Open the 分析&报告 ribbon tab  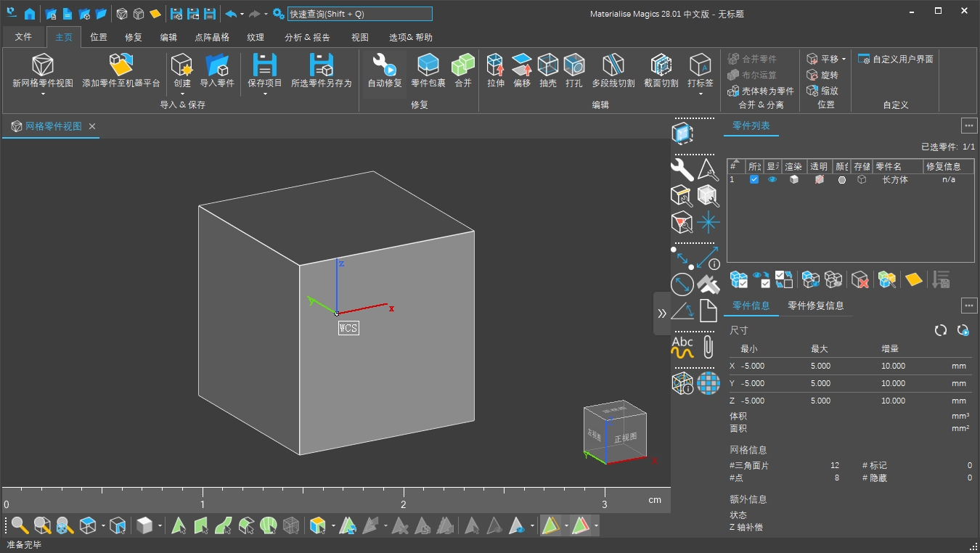306,36
